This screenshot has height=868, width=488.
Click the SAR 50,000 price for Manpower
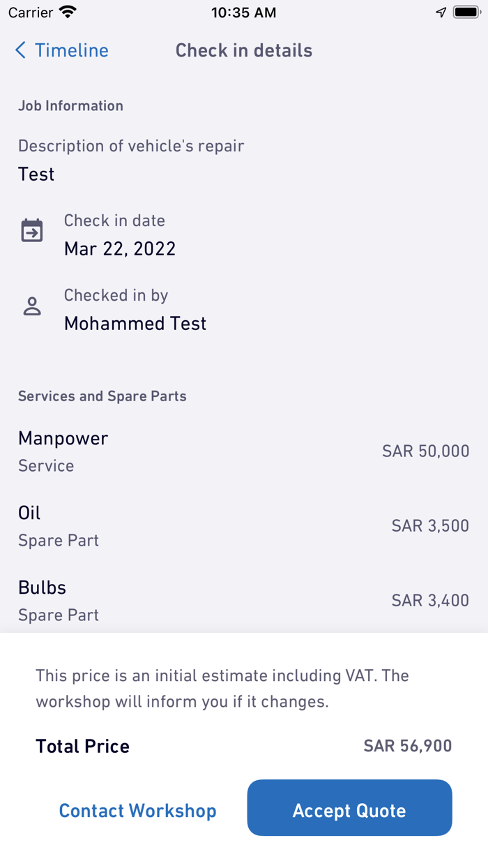coord(426,451)
